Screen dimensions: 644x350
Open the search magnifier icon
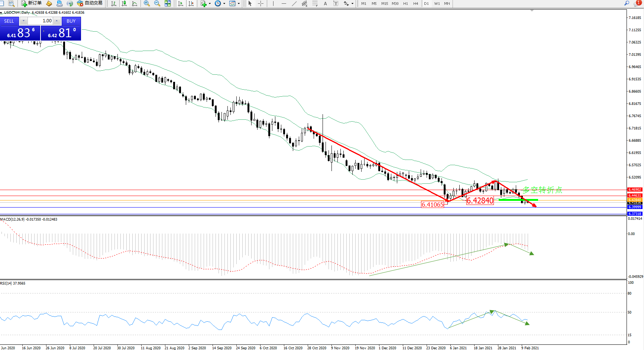[627, 3]
